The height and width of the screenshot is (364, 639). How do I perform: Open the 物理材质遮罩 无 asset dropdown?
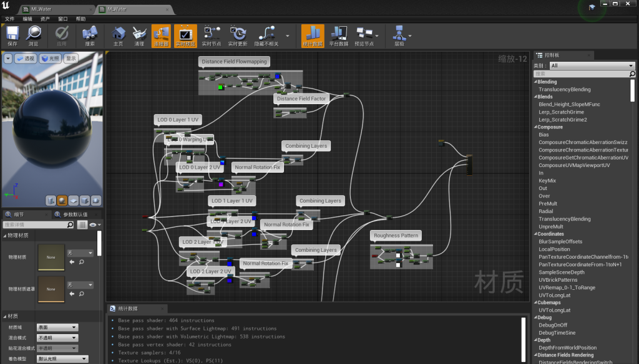point(80,285)
